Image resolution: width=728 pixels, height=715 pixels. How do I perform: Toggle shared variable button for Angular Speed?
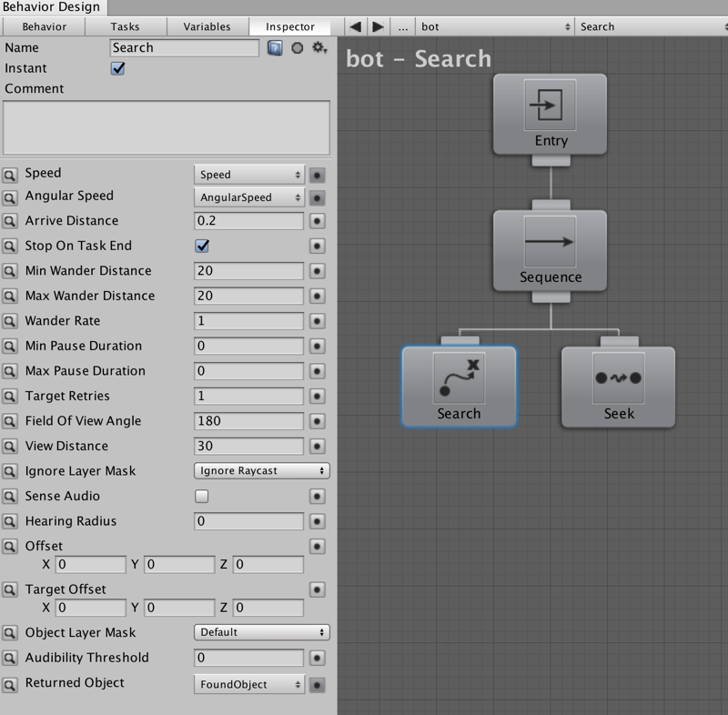[317, 197]
